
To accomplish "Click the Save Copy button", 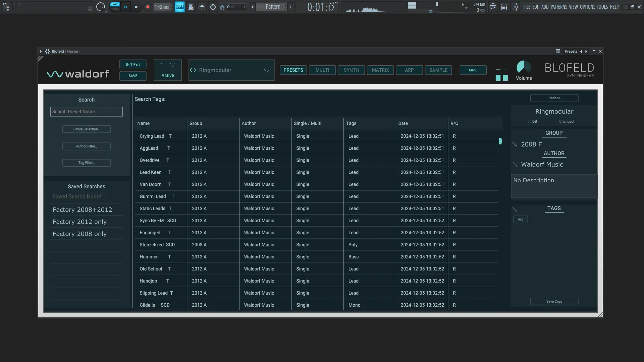I will [554, 301].
